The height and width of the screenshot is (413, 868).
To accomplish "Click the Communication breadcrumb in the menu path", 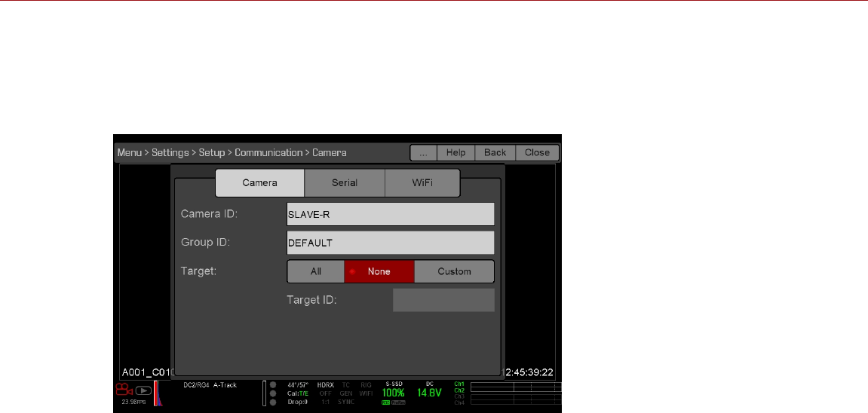I will pyautogui.click(x=268, y=152).
